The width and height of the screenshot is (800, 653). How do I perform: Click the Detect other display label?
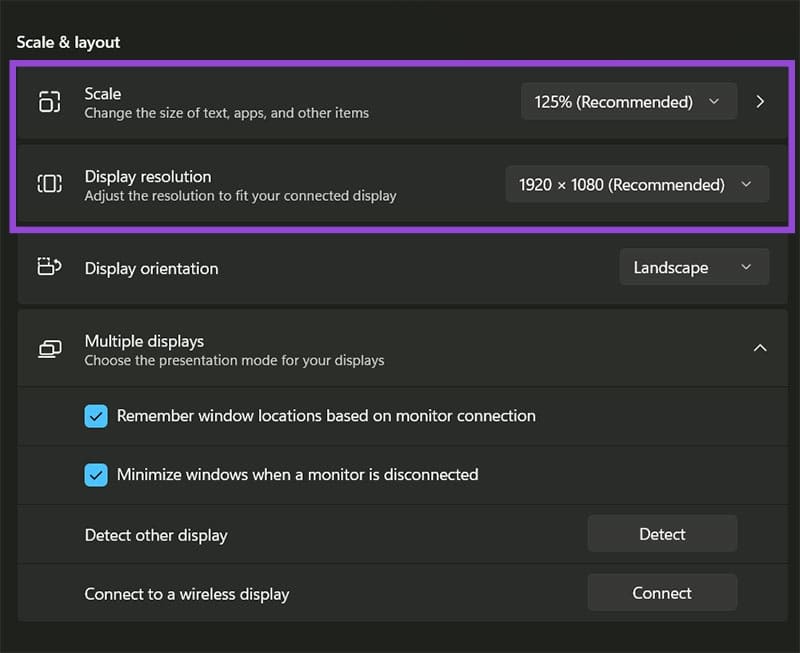click(156, 536)
